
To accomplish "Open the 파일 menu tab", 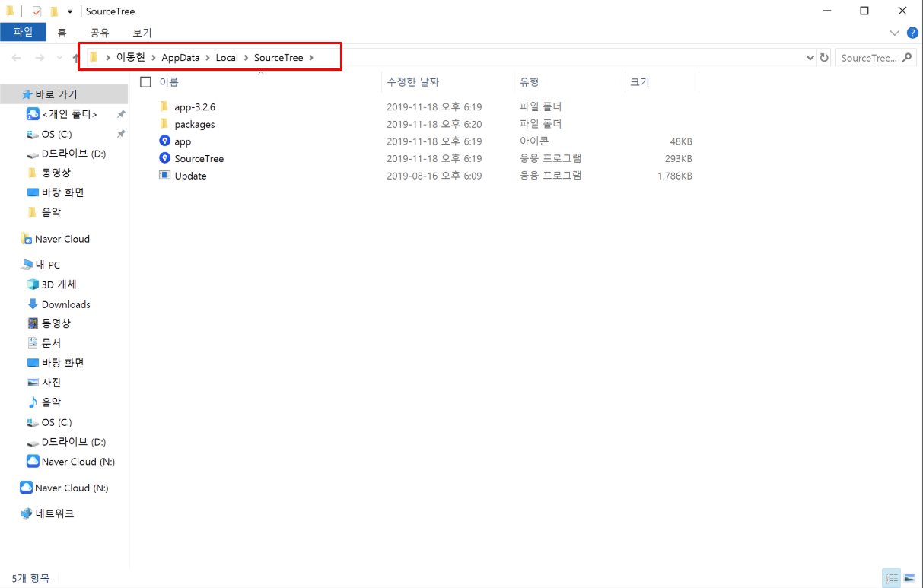I will [x=23, y=32].
